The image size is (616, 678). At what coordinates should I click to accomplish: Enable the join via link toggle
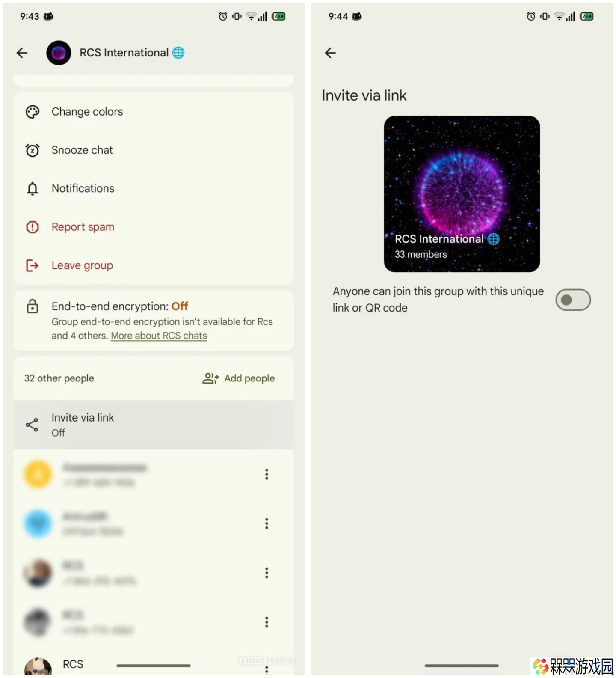coord(573,300)
